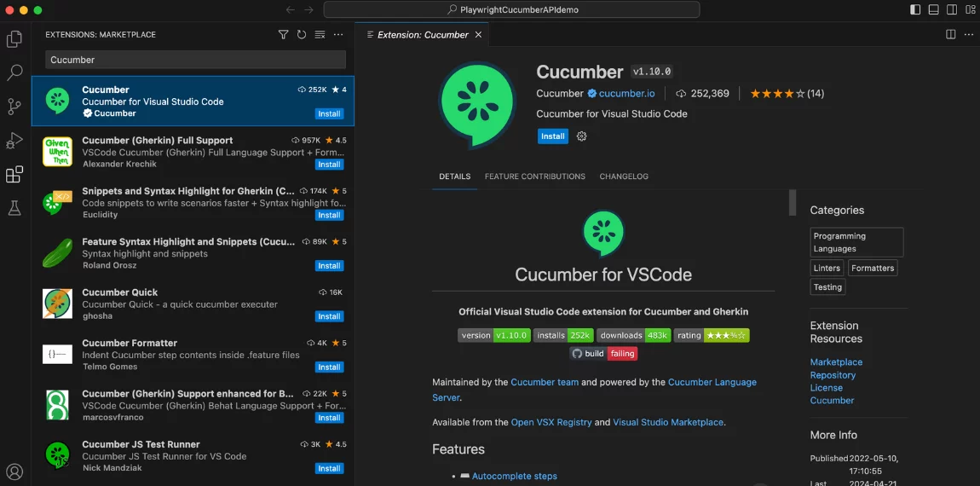This screenshot has height=486, width=980.
Task: Toggle the secondary sidebar layout button
Action: coord(952,9)
